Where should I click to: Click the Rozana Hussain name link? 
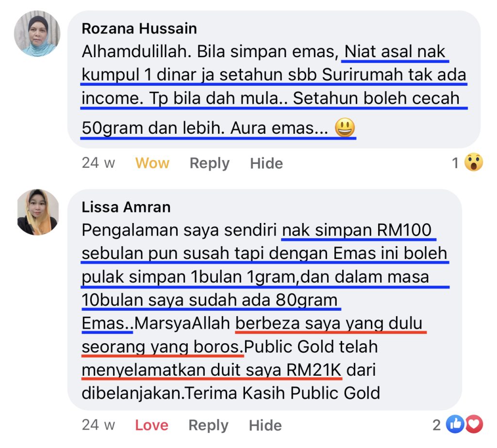coord(139,29)
